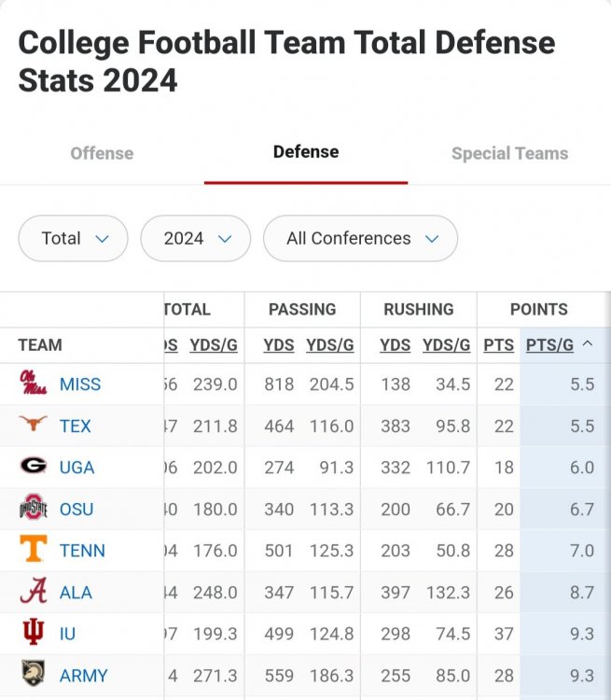
Task: Sort by PTS column header
Action: [498, 344]
